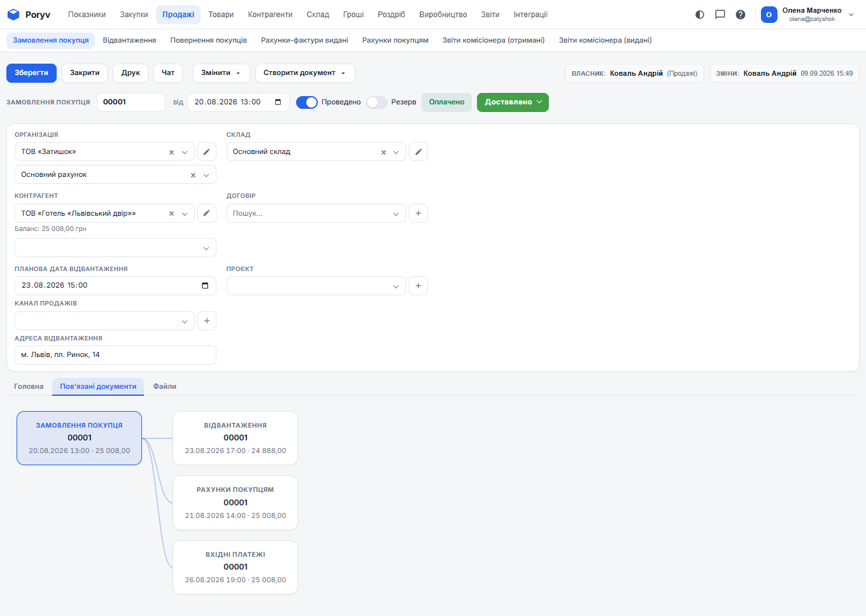This screenshot has height=616, width=866.
Task: Click the user avatar O icon
Action: point(769,15)
